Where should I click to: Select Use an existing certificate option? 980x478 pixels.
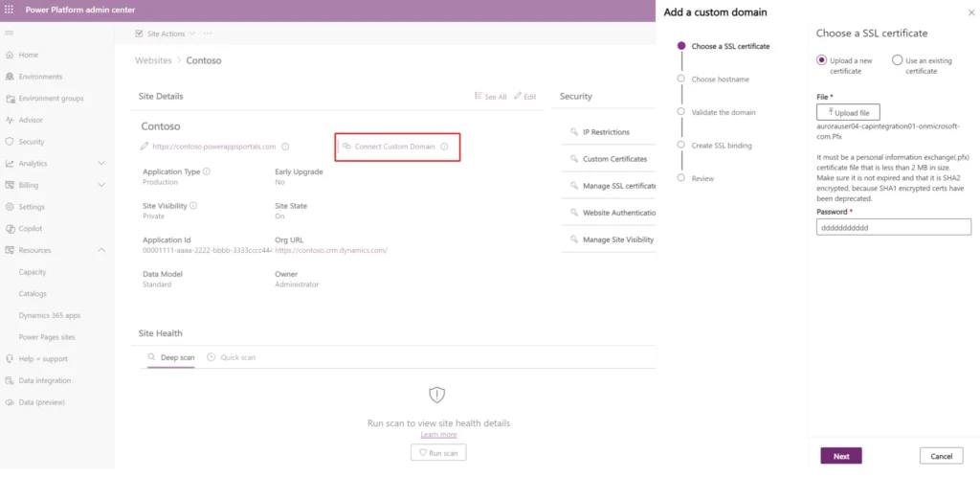897,59
